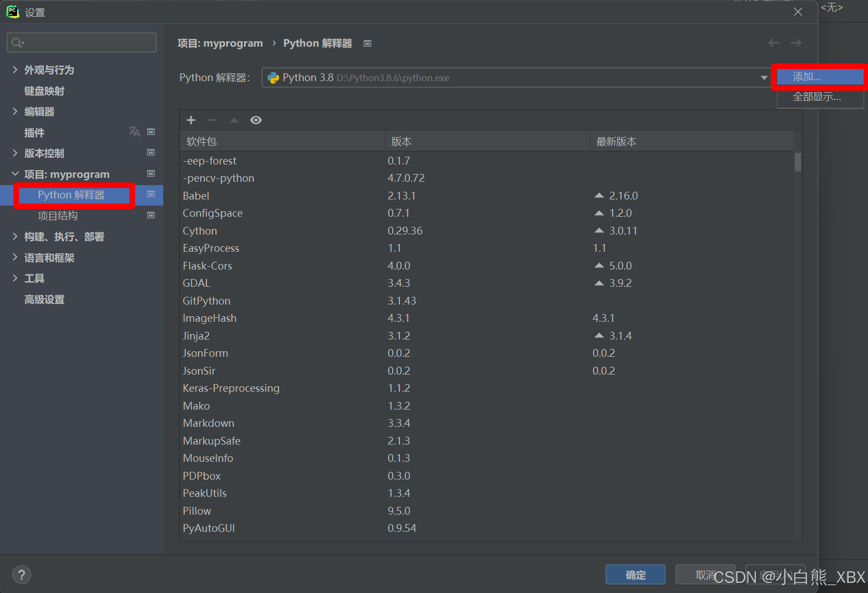
Task: Select 全部显示... in interpreter popup
Action: [820, 97]
